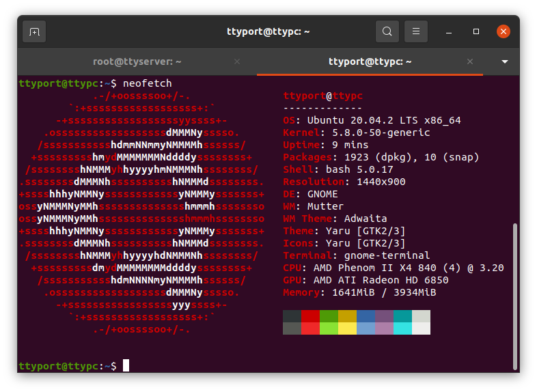Click the DE GNOME line
537x392 pixels.
310,194
